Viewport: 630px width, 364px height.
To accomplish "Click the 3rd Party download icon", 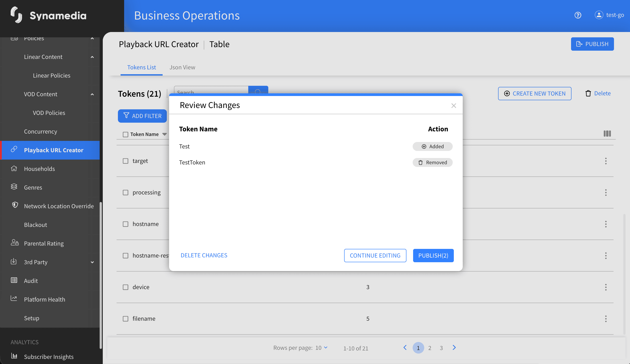I will [14, 262].
